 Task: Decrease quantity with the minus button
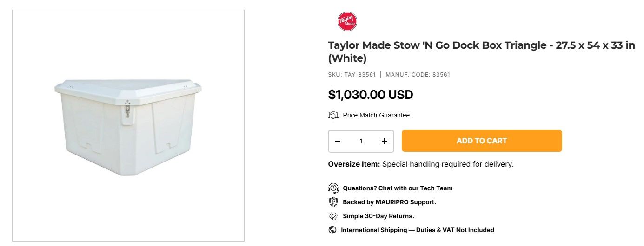pyautogui.click(x=338, y=141)
